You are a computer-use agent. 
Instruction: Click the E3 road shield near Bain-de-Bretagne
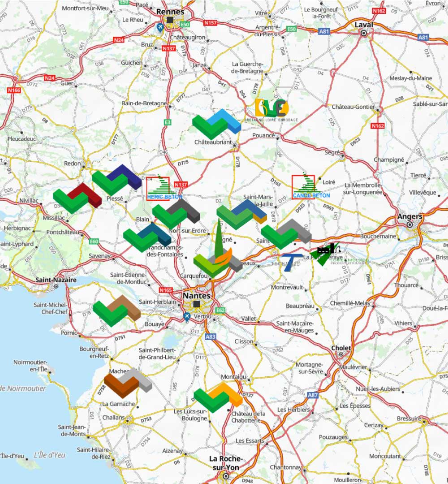point(167,122)
